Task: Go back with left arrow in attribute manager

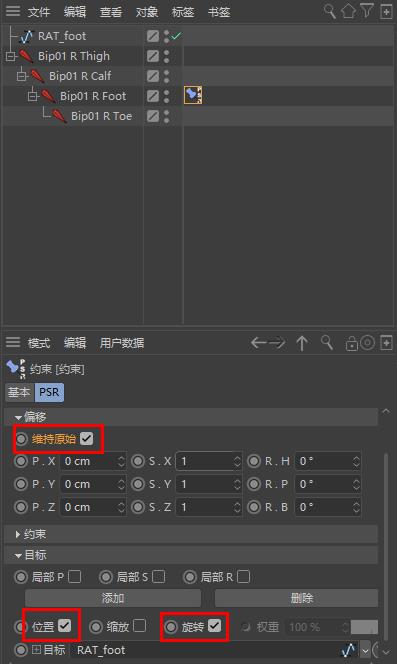Action: point(258,343)
